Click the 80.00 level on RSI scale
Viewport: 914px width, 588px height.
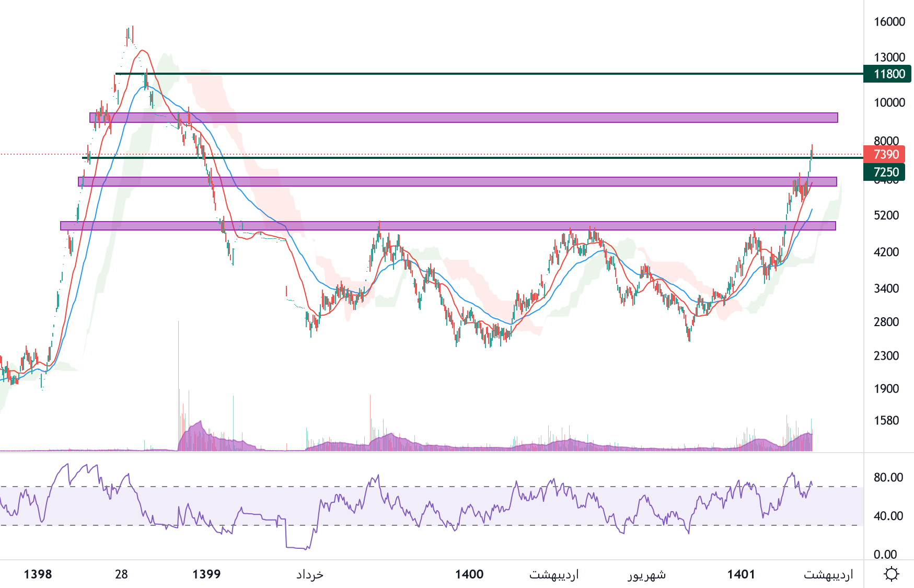[888, 477]
